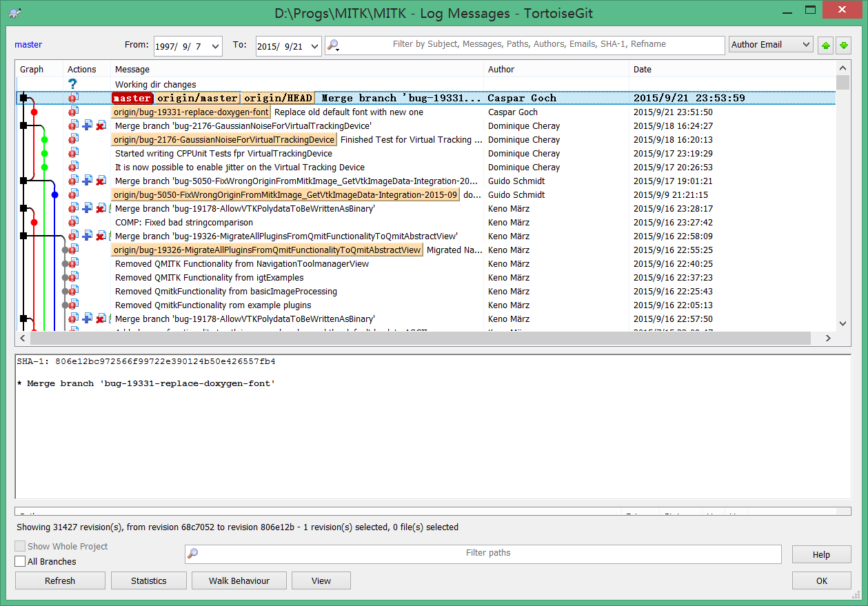Enable the All Branches checkbox
This screenshot has width=868, height=606.
pos(20,561)
